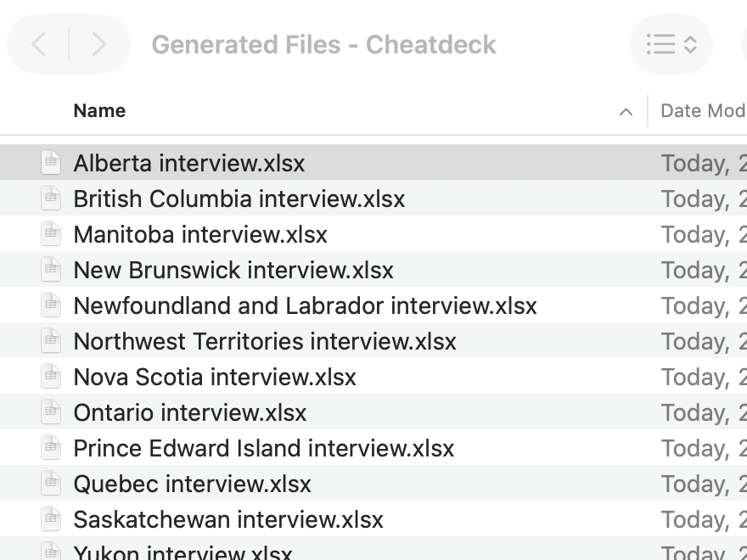The image size is (747, 560).
Task: Click the Alberta interview.xlsx file icon
Action: (x=52, y=163)
